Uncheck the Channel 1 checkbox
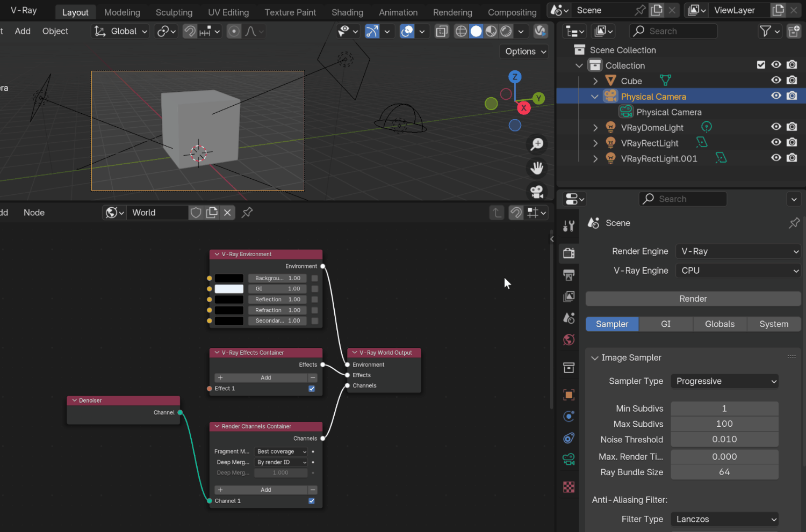This screenshot has height=532, width=806. pos(312,501)
